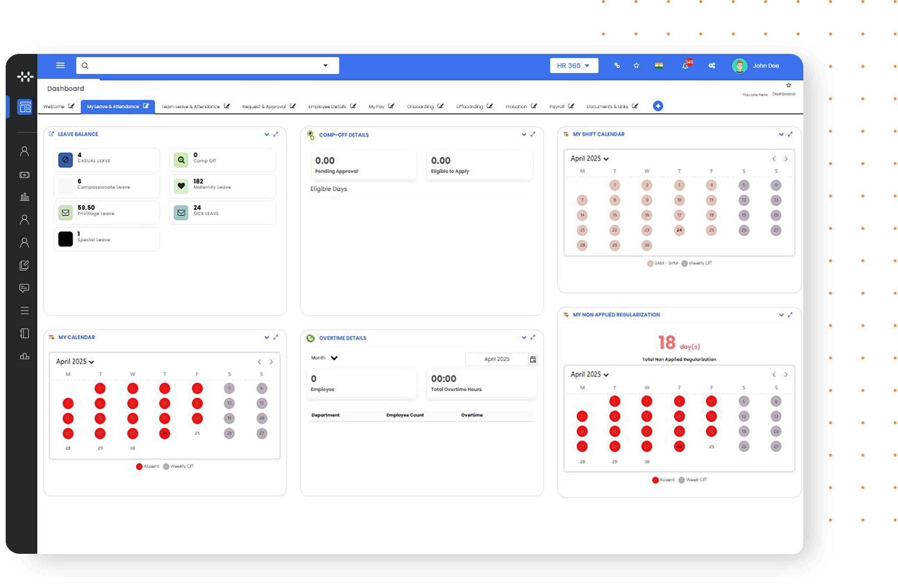Click the India flag language icon
The image size is (898, 588).
coord(659,65)
